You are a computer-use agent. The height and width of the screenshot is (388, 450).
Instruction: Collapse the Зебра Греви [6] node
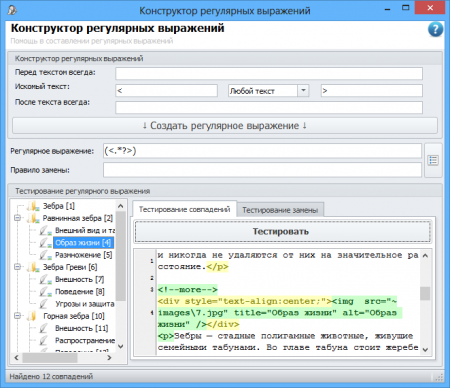click(x=17, y=267)
